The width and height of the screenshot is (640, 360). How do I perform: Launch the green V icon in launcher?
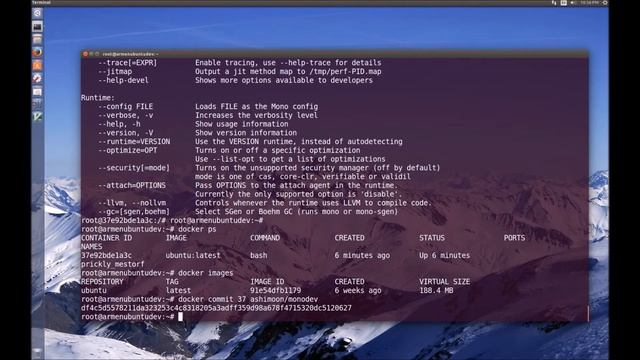click(x=37, y=117)
